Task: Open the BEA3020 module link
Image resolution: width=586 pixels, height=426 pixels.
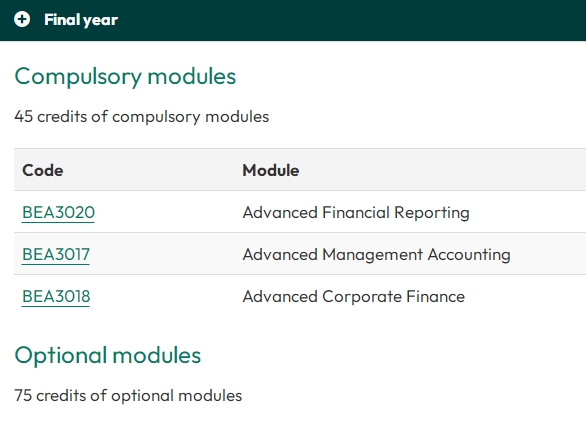Action: pos(58,212)
